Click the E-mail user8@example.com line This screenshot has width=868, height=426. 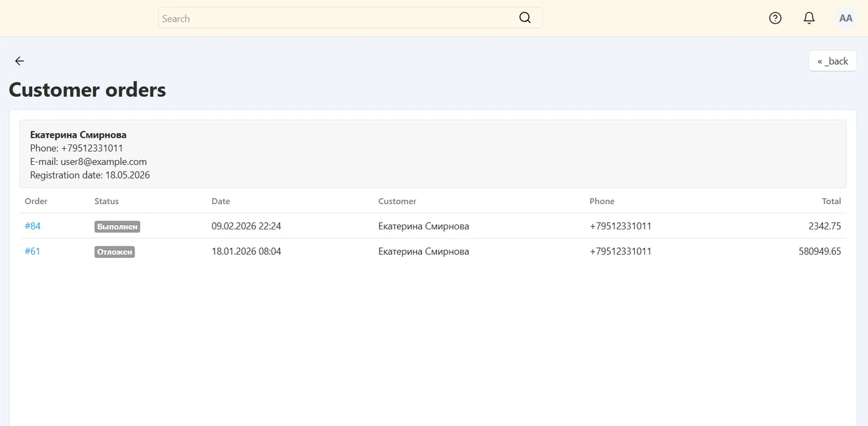pos(89,162)
